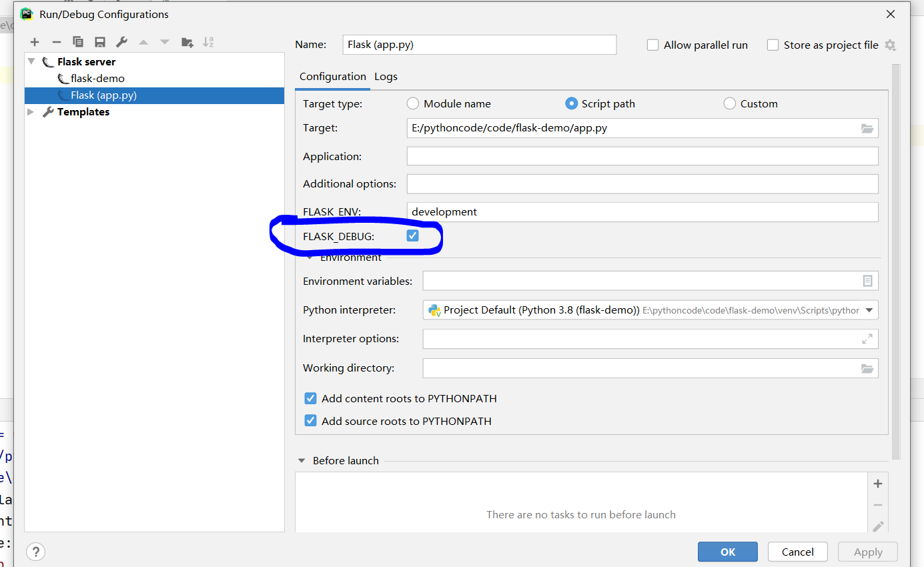Enable Allow parallel run
The width and height of the screenshot is (924, 567).
coord(653,45)
